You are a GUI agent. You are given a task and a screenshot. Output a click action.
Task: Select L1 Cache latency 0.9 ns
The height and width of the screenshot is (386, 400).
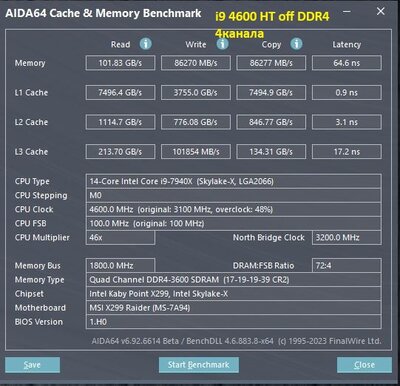[x=347, y=93]
